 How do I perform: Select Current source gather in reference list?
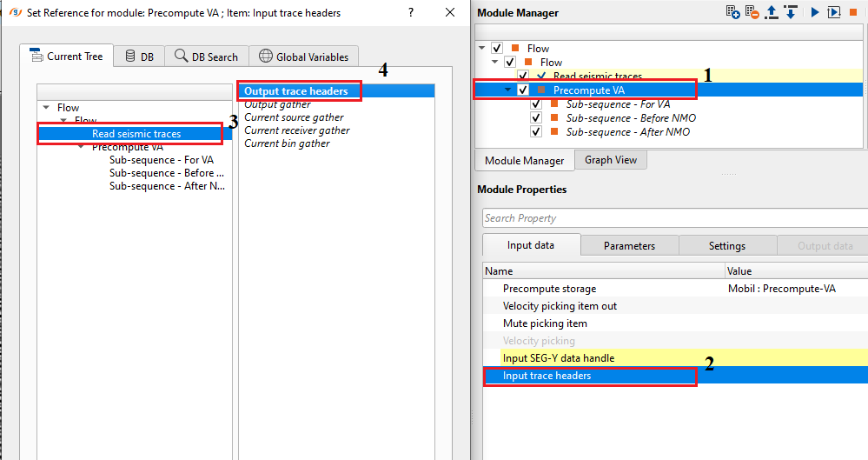(x=294, y=117)
